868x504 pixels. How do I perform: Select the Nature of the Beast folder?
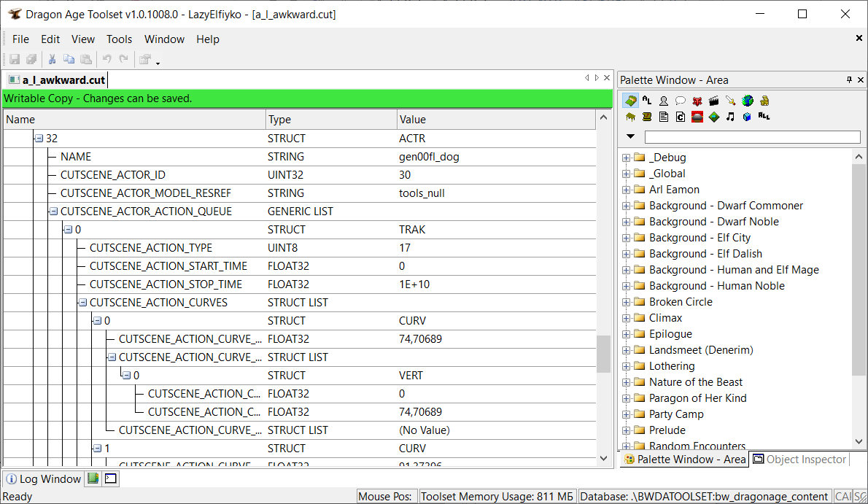695,382
